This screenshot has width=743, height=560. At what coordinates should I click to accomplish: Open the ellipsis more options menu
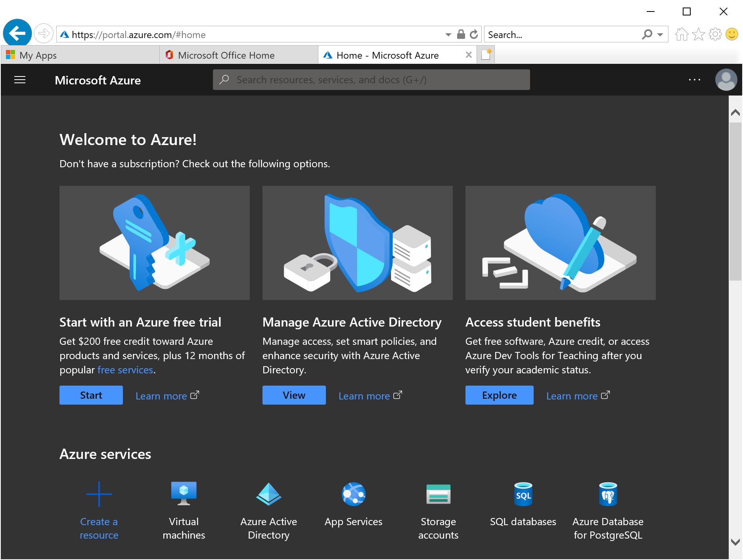pyautogui.click(x=694, y=80)
